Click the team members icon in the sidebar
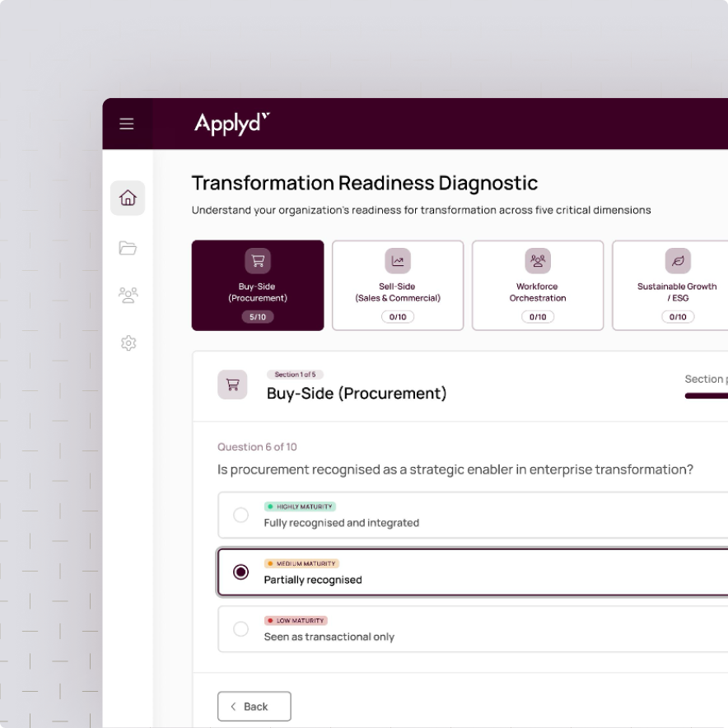728x728 pixels. (x=128, y=295)
